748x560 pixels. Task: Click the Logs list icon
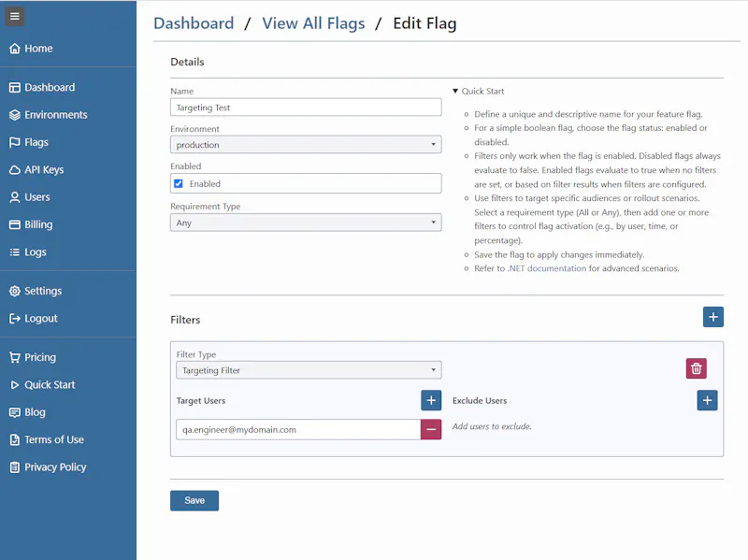coord(15,252)
